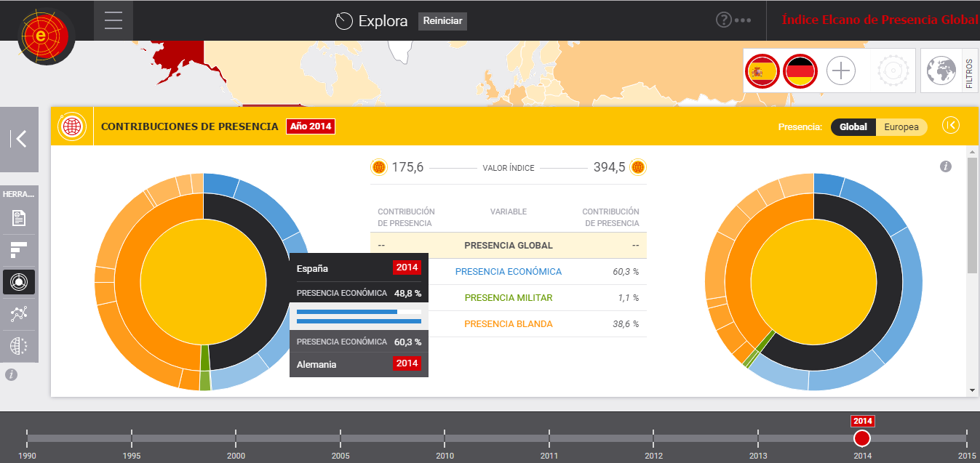This screenshot has height=463, width=980.
Task: Click the info icon below sidebar tools
Action: [11, 375]
